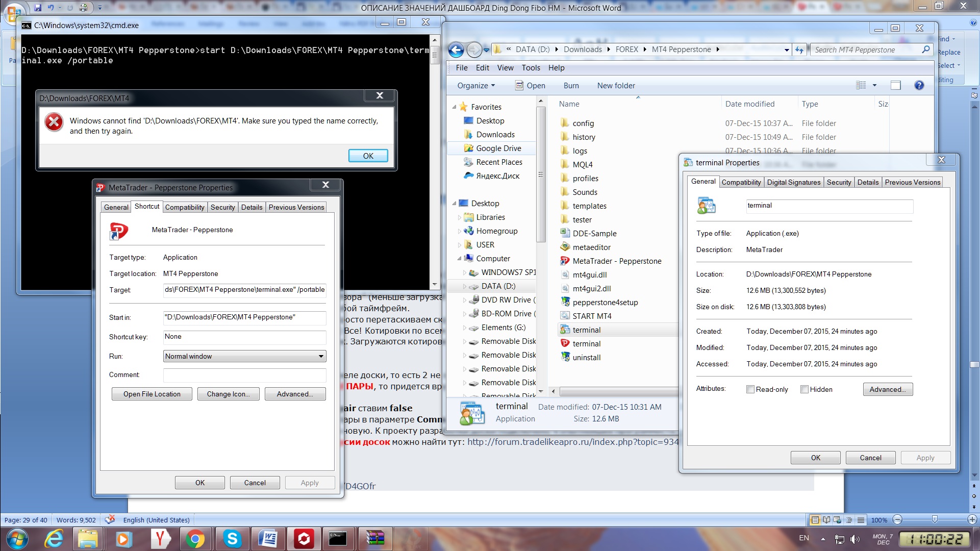Select the pepperstone4setup installer icon

(x=565, y=302)
